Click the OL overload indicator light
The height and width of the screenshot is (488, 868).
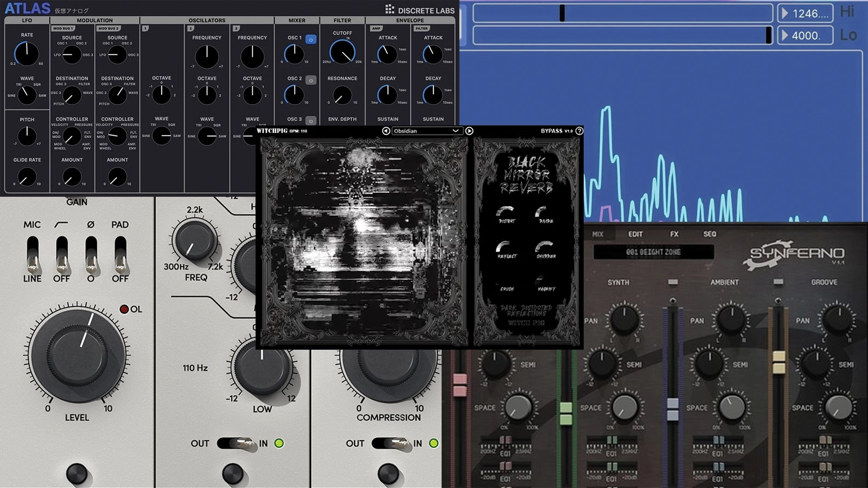tap(124, 309)
